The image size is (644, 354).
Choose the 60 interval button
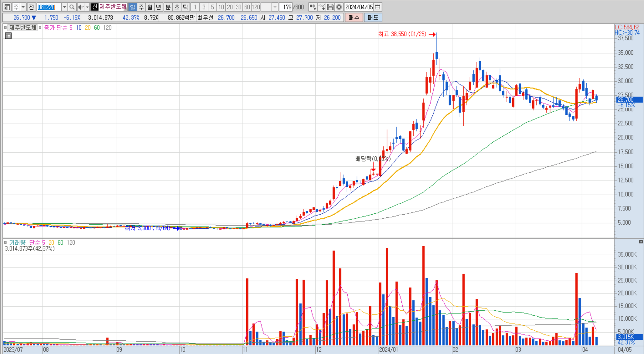click(247, 7)
